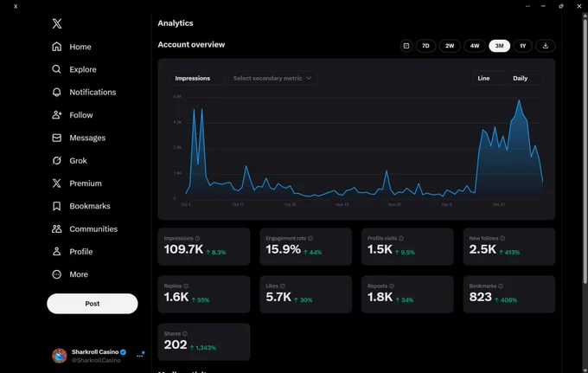Open Select secondary metric dropdown
Viewport: 588px width, 373px height.
click(272, 78)
